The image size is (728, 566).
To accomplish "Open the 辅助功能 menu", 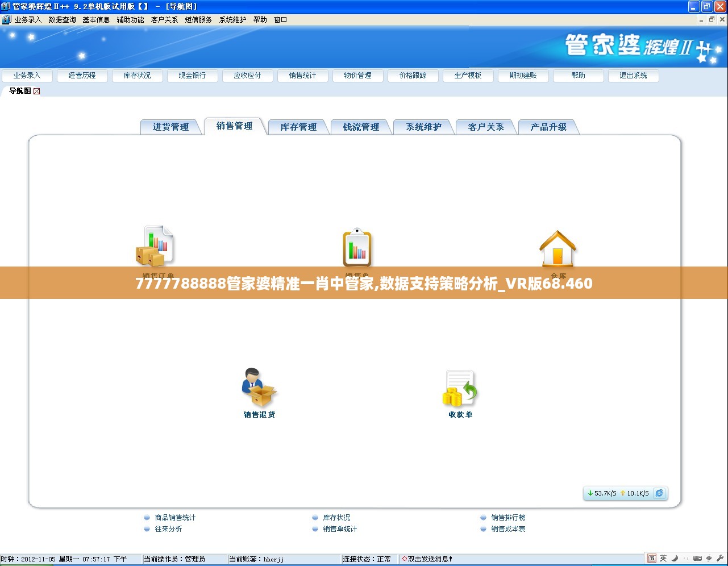I will [x=130, y=19].
